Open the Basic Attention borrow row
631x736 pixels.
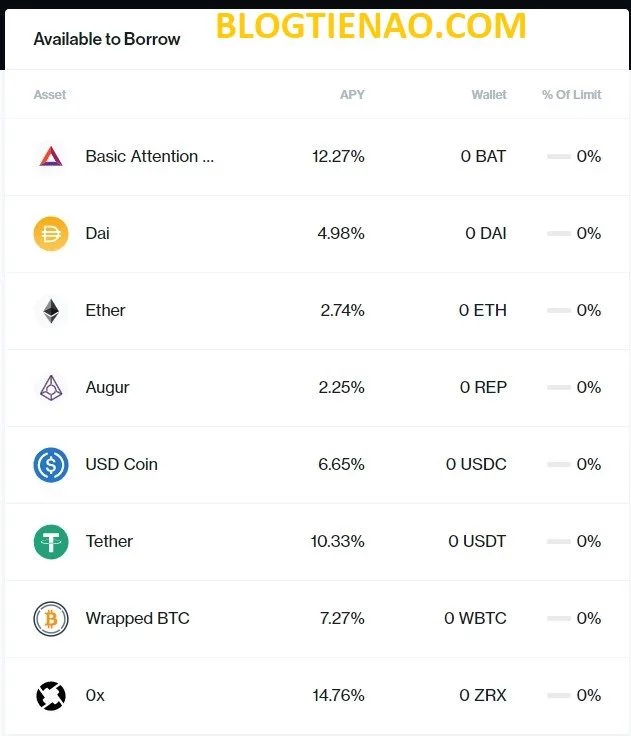pos(317,157)
